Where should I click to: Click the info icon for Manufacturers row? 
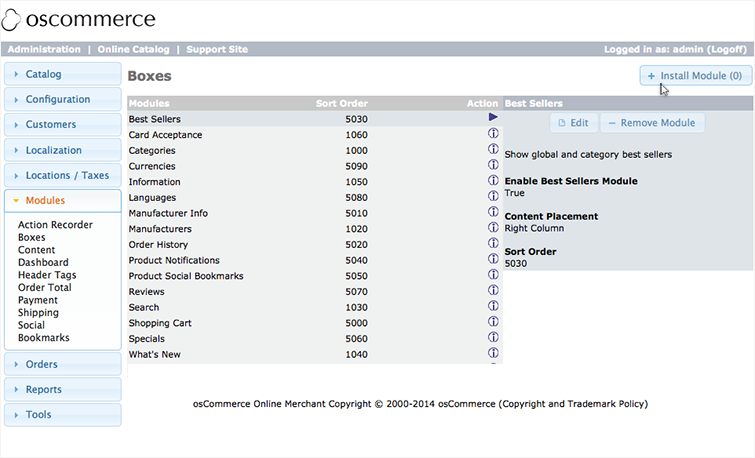tap(493, 227)
